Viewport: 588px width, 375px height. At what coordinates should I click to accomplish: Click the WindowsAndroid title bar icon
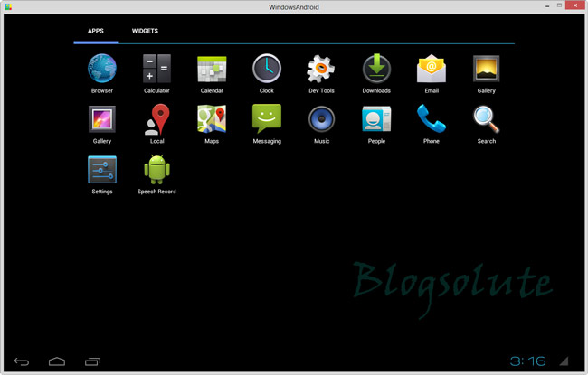[8, 6]
